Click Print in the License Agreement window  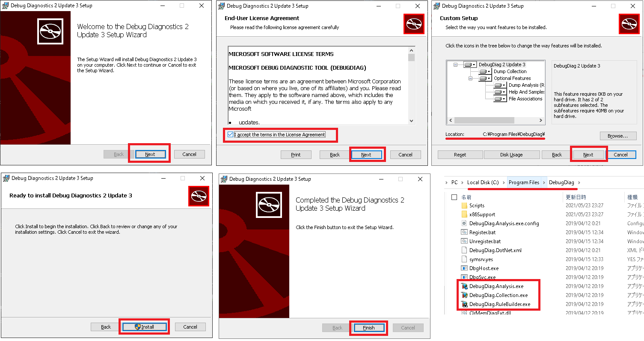coord(296,155)
